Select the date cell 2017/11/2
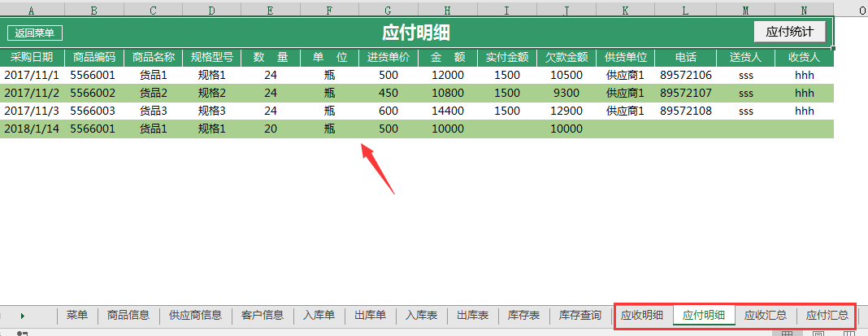 [x=32, y=93]
